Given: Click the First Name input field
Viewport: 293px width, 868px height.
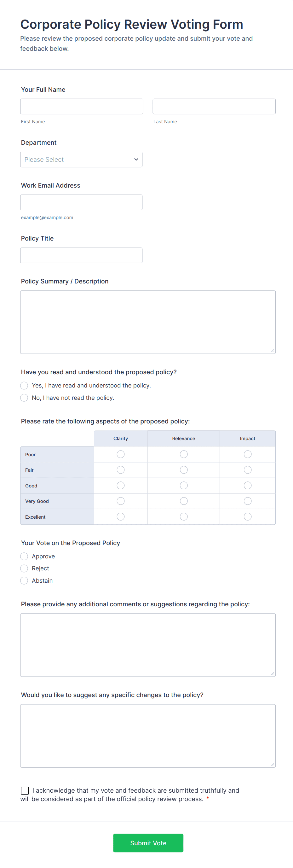Looking at the screenshot, I should (x=82, y=107).
